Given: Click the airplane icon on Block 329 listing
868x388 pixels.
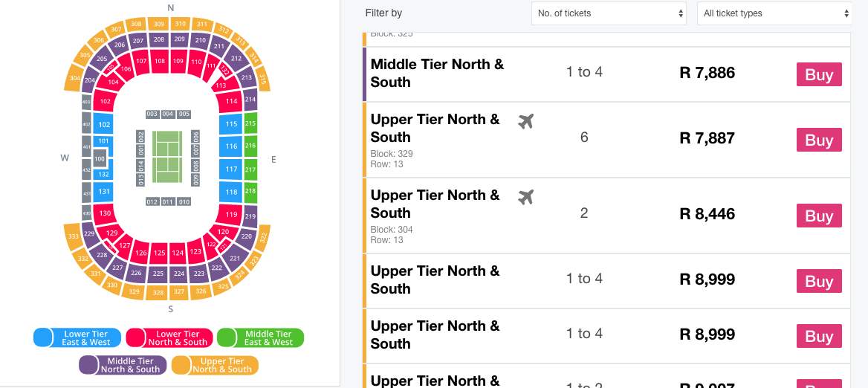Looking at the screenshot, I should (526, 120).
